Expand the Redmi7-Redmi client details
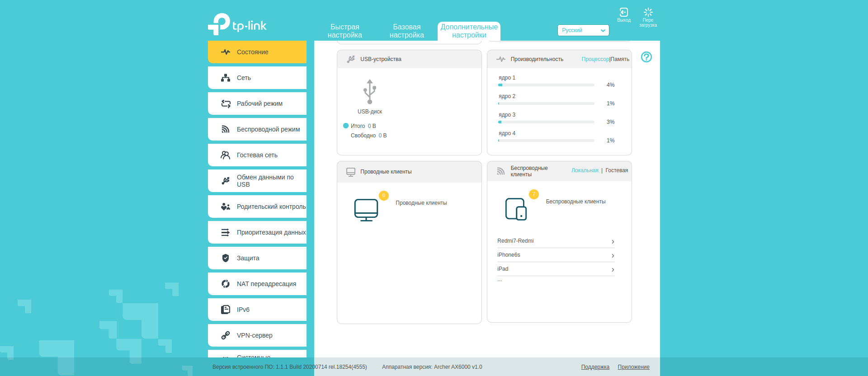The width and height of the screenshot is (868, 376). point(613,242)
